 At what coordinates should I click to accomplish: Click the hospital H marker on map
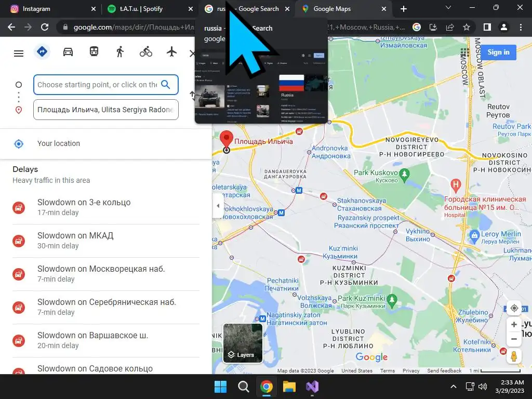(x=456, y=185)
